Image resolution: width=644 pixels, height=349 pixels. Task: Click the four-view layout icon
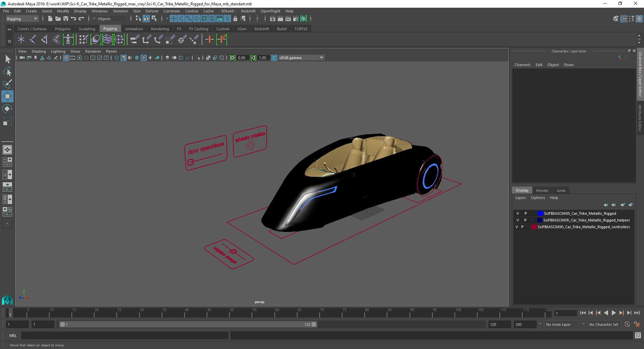(7, 162)
